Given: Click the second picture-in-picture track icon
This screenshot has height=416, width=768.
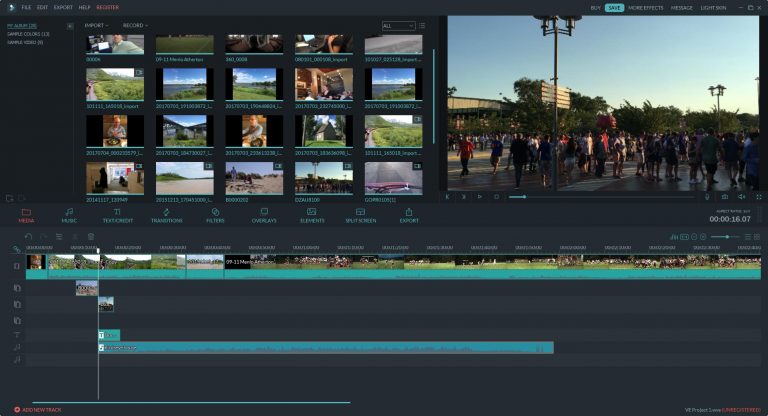Looking at the screenshot, I should tap(17, 304).
